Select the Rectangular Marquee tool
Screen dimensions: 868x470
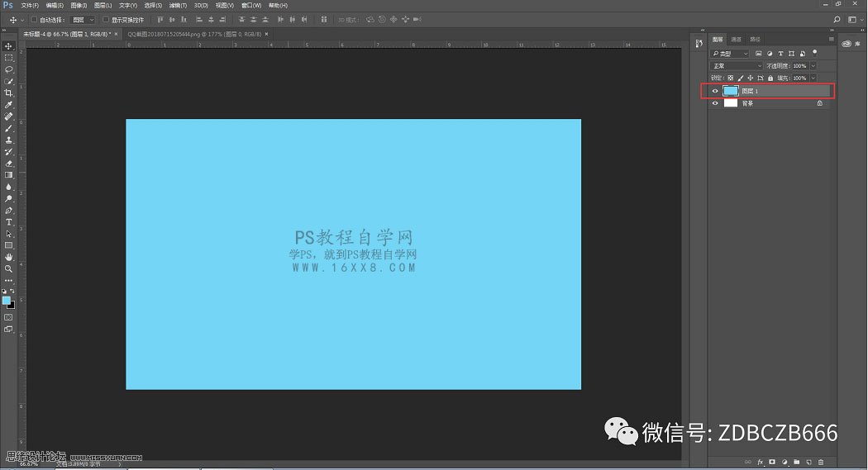point(8,58)
